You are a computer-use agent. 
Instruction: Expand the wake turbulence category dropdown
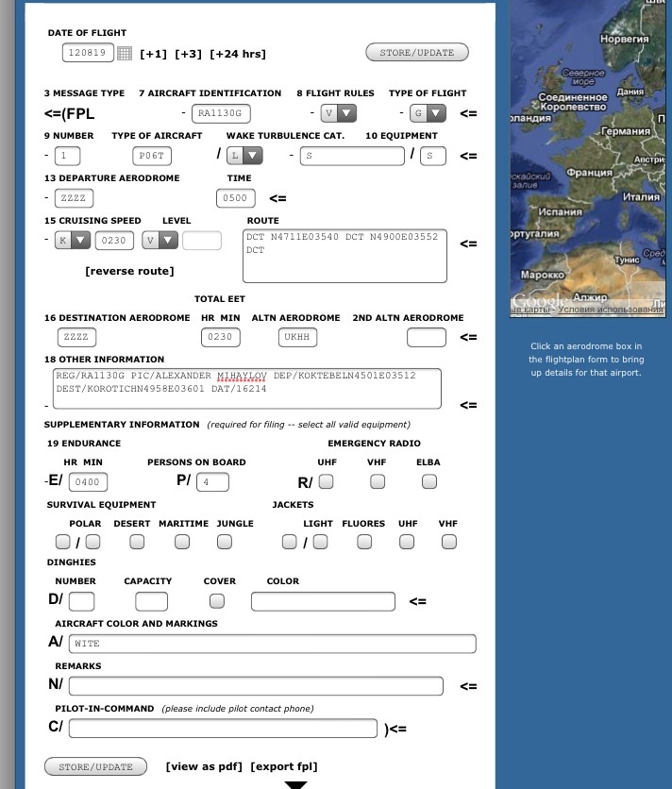point(244,156)
